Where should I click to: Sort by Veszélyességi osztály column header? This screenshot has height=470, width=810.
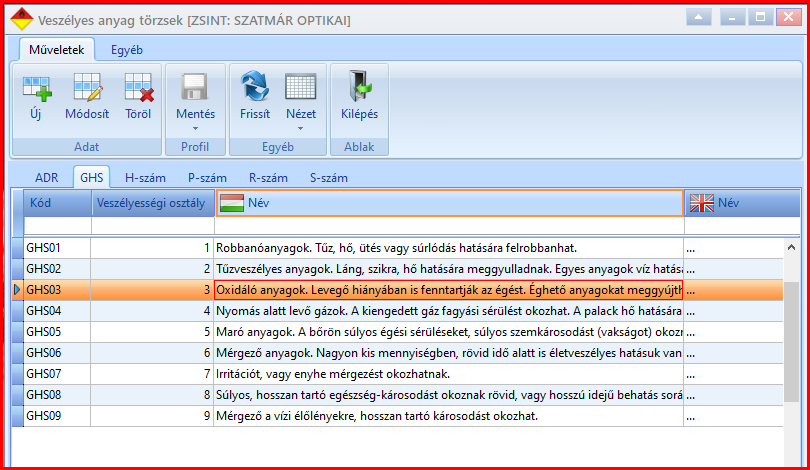point(153,203)
